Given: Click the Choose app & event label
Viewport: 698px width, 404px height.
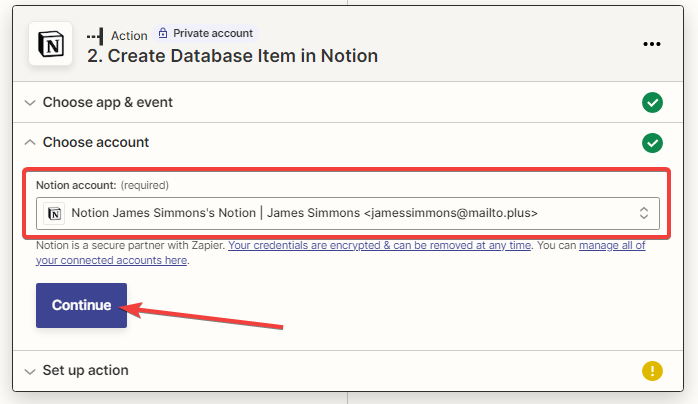Looking at the screenshot, I should tap(107, 102).
